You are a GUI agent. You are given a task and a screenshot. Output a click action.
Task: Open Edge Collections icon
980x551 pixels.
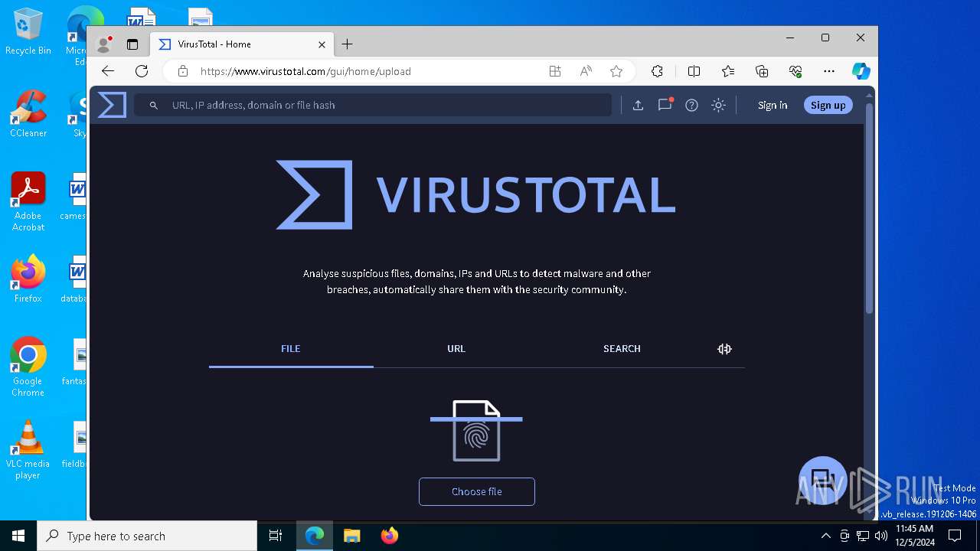point(762,71)
